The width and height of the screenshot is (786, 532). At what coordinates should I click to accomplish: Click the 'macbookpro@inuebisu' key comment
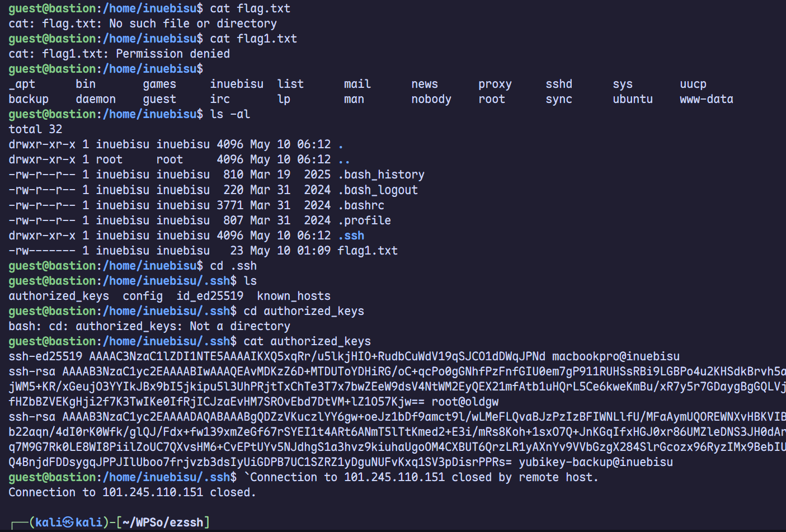pos(616,356)
